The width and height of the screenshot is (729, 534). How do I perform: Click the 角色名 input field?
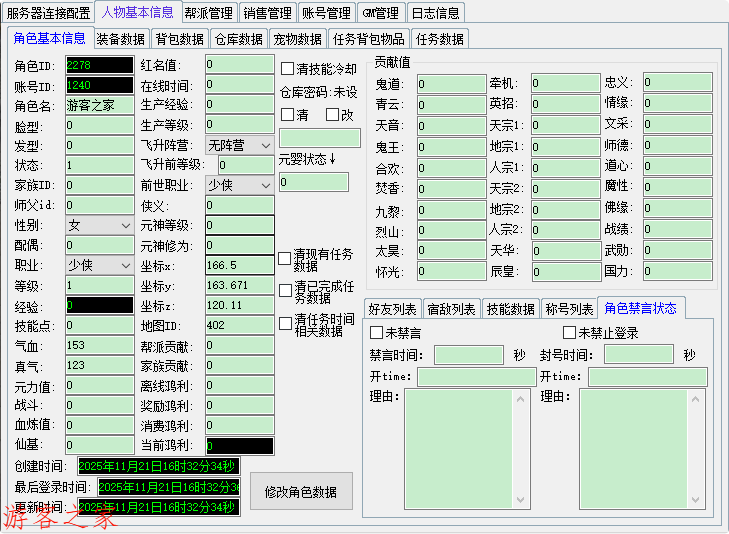99,105
